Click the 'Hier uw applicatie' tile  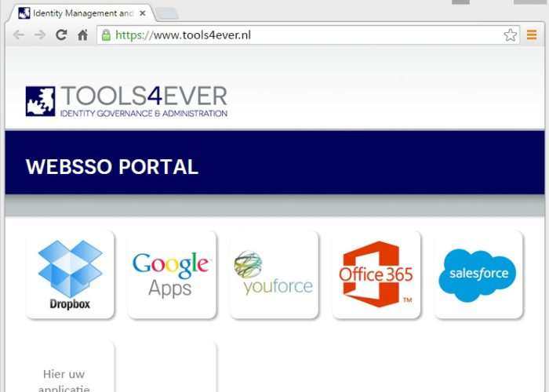[70, 367]
